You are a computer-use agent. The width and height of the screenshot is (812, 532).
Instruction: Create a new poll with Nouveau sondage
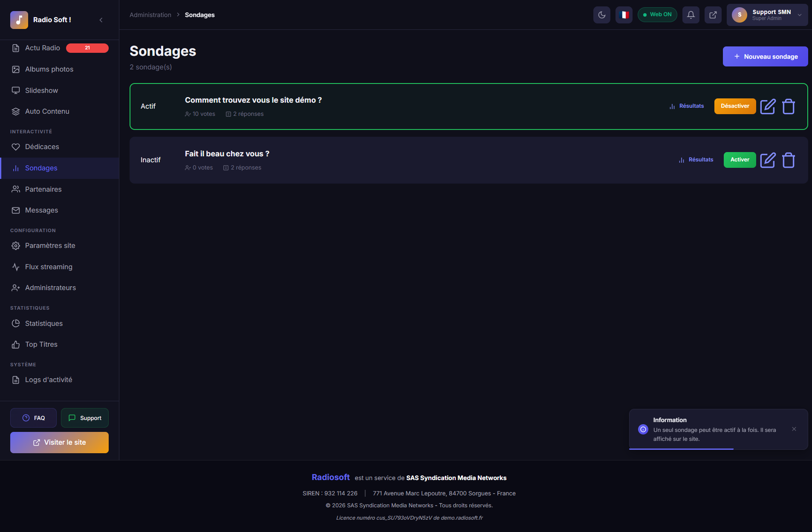765,57
